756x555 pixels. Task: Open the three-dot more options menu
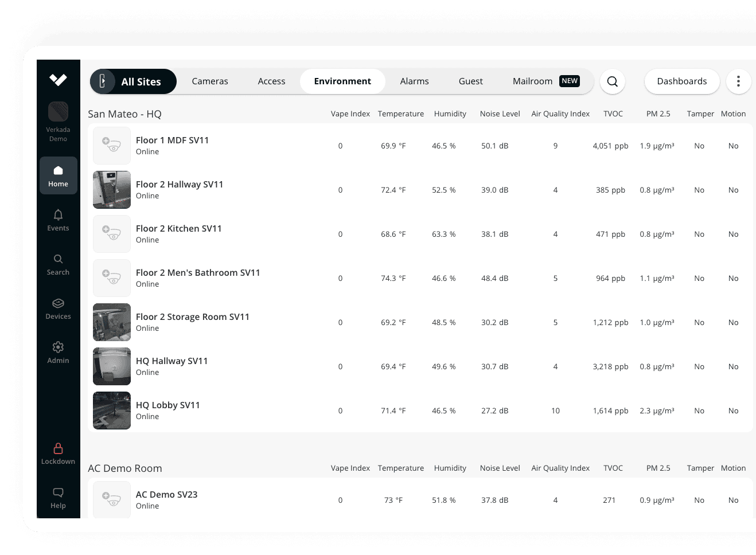[738, 81]
